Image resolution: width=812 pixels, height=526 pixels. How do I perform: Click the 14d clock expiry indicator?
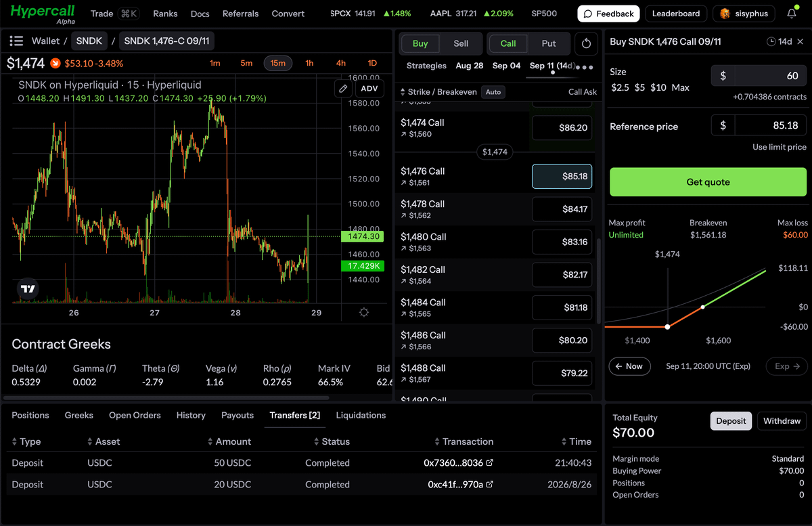point(779,41)
